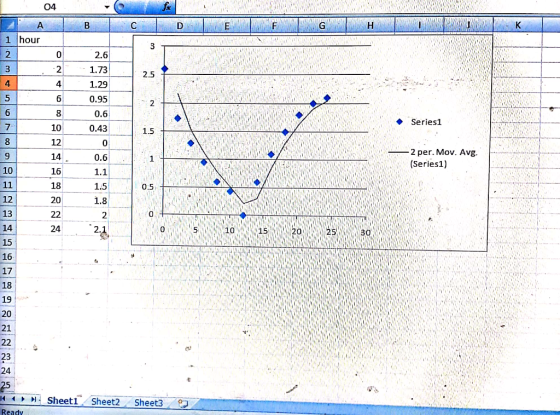
Task: Select row 14 by its header
Action: click(8, 228)
